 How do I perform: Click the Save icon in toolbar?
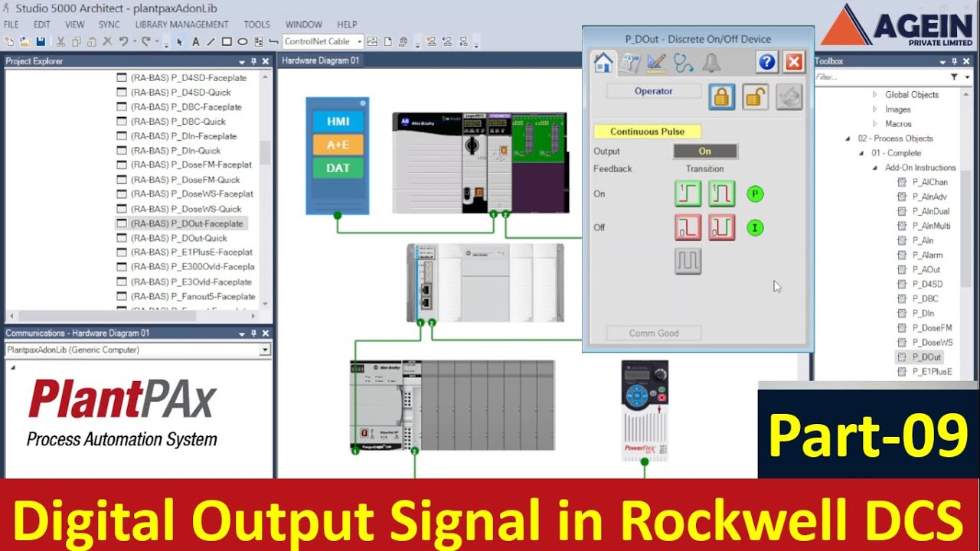41,41
